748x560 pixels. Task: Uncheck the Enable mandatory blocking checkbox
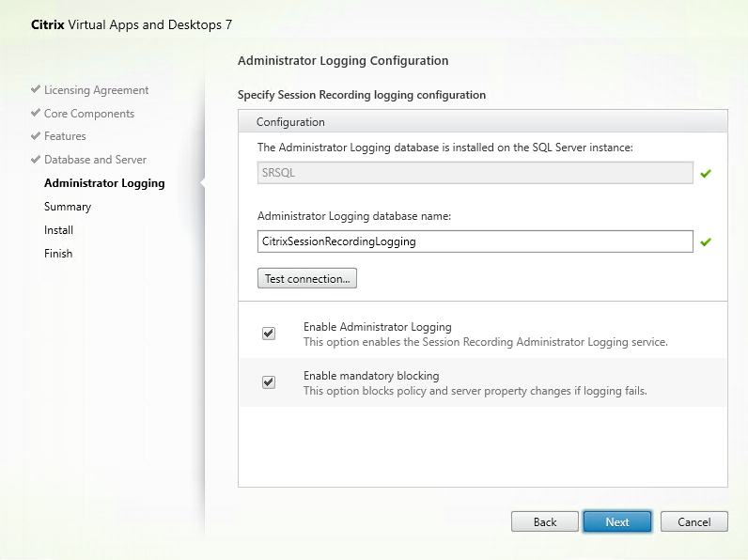click(x=269, y=382)
